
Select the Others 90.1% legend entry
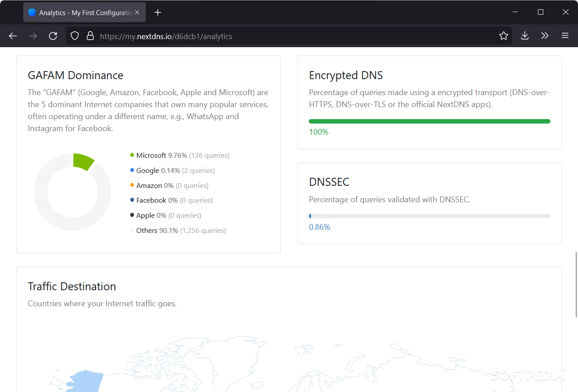click(x=178, y=231)
